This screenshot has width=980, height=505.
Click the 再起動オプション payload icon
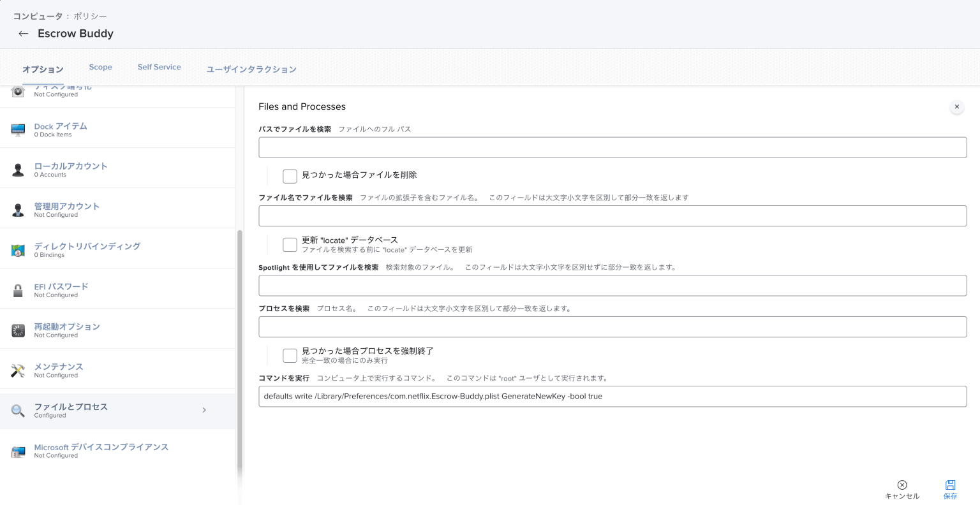pyautogui.click(x=17, y=330)
